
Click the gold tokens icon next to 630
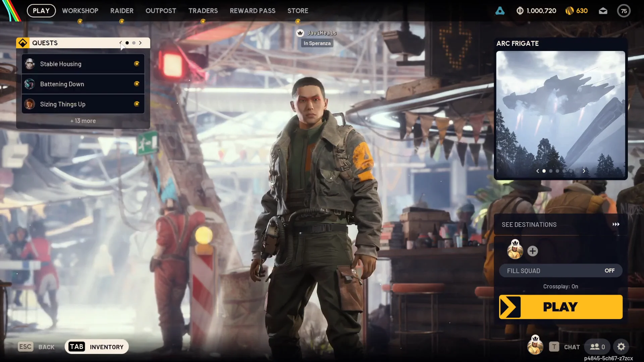tap(570, 11)
